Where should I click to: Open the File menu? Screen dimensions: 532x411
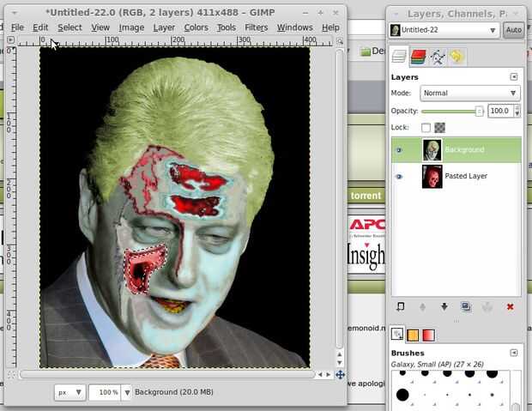point(17,27)
